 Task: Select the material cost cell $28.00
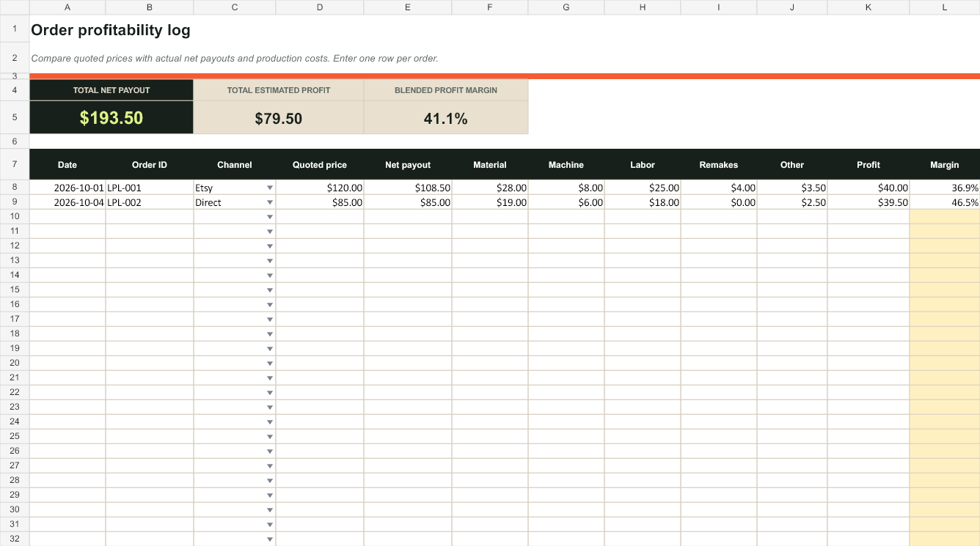point(490,188)
